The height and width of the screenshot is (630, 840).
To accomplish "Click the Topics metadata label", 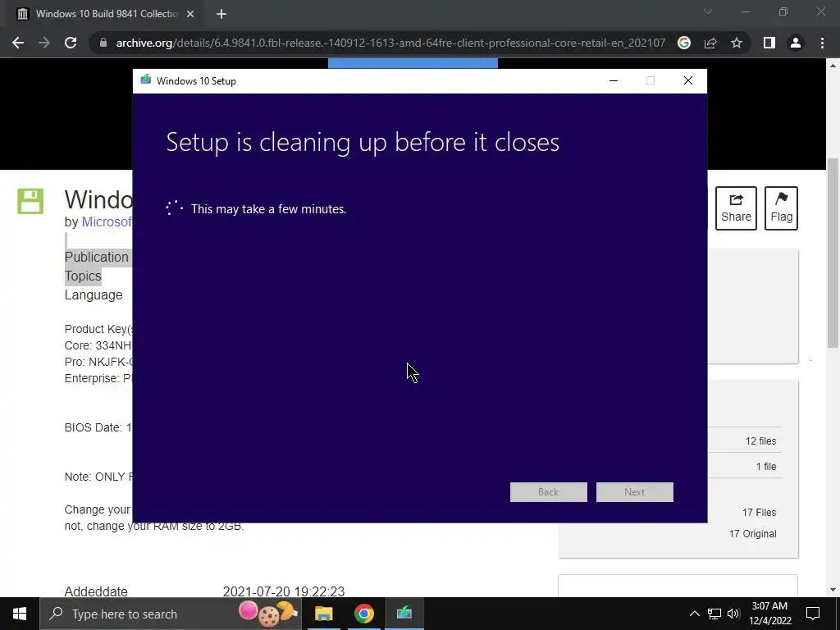I will click(83, 276).
